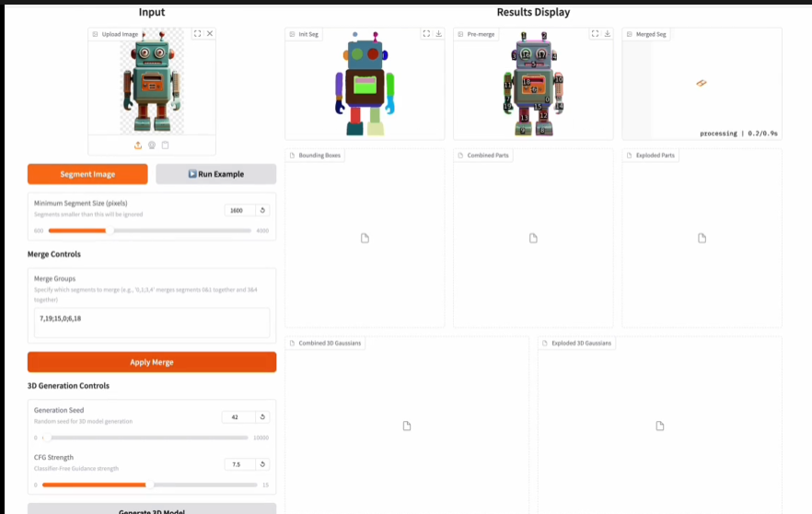812x514 pixels.
Task: Reset the CFG Strength value
Action: 263,464
